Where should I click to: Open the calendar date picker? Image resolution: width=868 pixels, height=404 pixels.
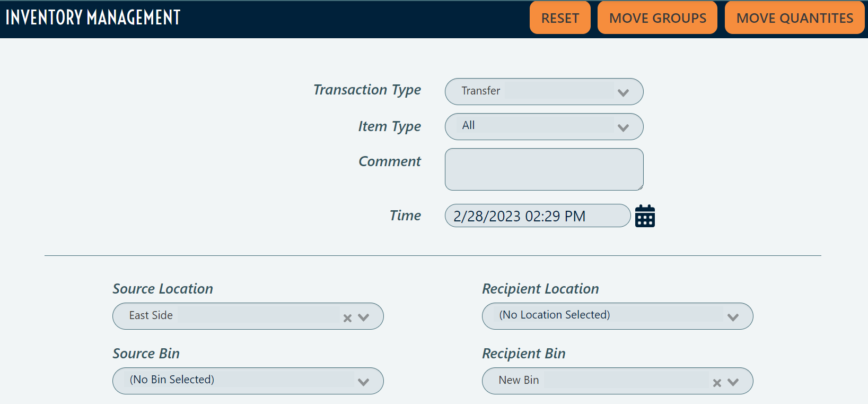644,216
